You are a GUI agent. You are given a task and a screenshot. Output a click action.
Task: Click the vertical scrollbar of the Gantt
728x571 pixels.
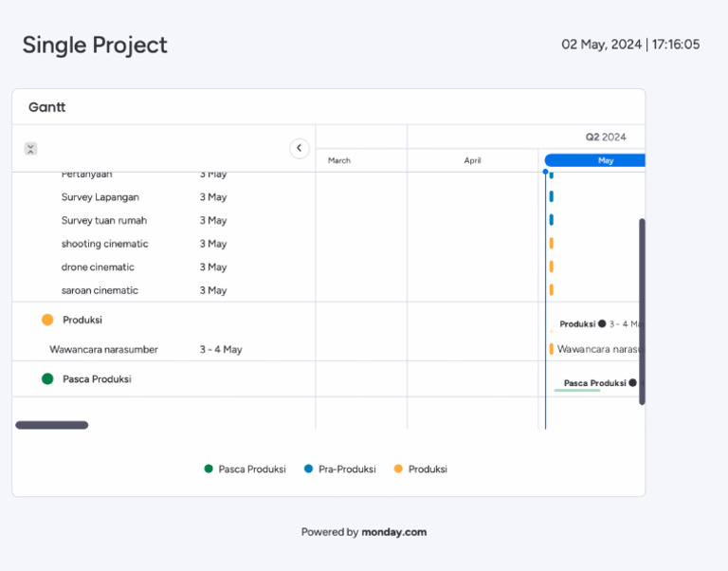pos(642,311)
